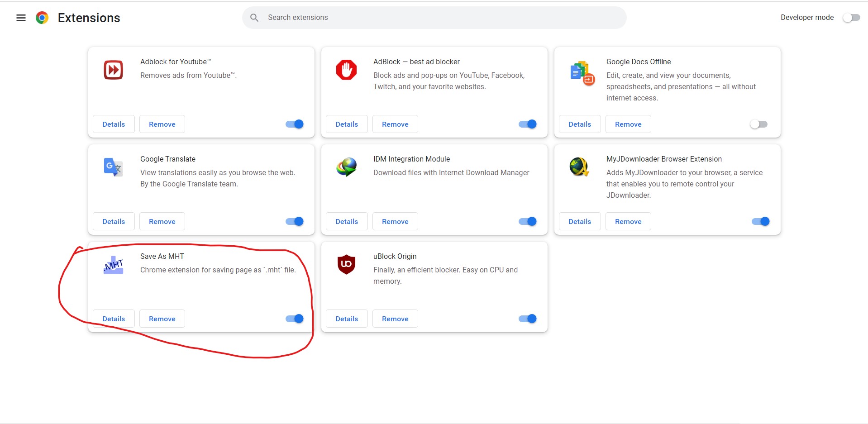The image size is (868, 424).
Task: Click the 'Adblock for Youtube™' name
Action: click(x=176, y=62)
